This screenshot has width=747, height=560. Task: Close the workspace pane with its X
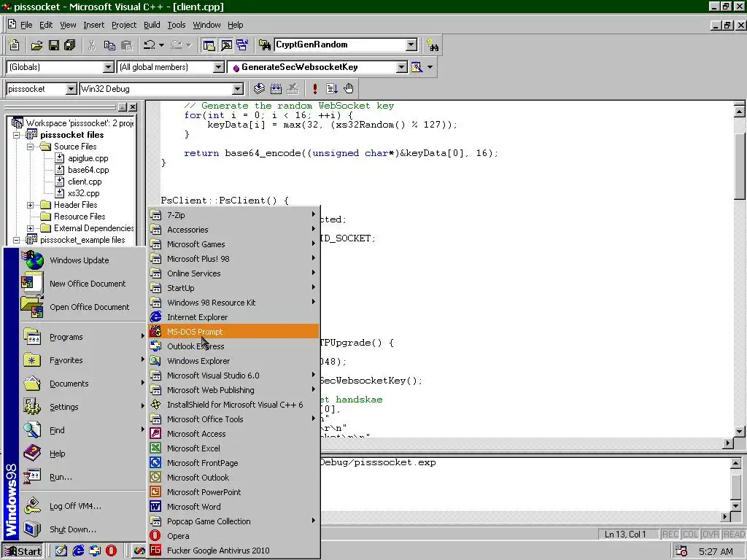click(x=133, y=107)
